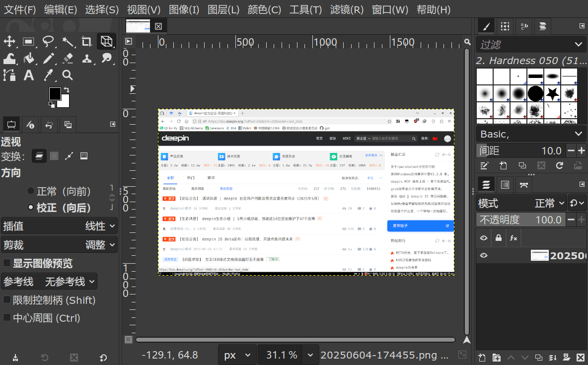Select the Color Picker eyedropper tool

[x=48, y=75]
